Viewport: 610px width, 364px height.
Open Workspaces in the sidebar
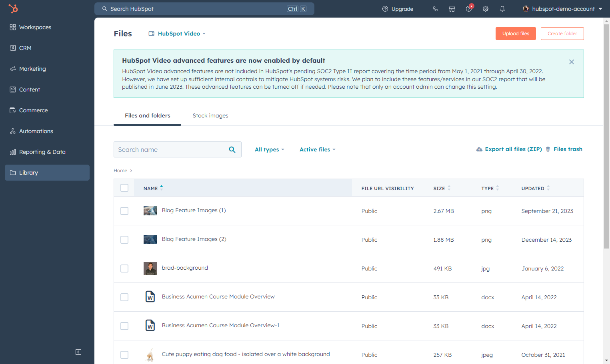click(x=47, y=27)
